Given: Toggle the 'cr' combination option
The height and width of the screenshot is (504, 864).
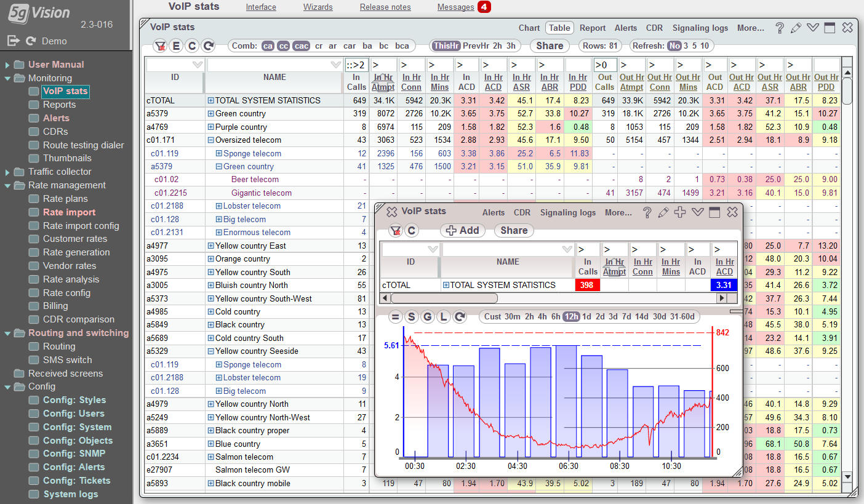Looking at the screenshot, I should 318,46.
